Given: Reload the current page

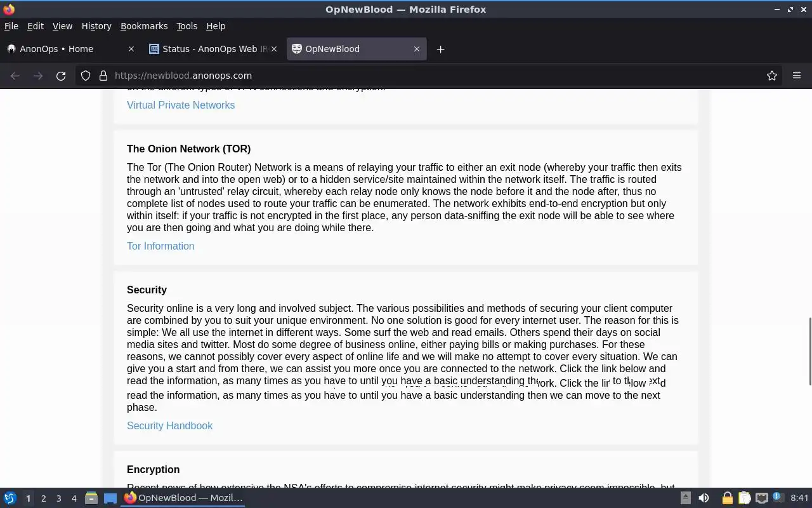Looking at the screenshot, I should (x=61, y=76).
